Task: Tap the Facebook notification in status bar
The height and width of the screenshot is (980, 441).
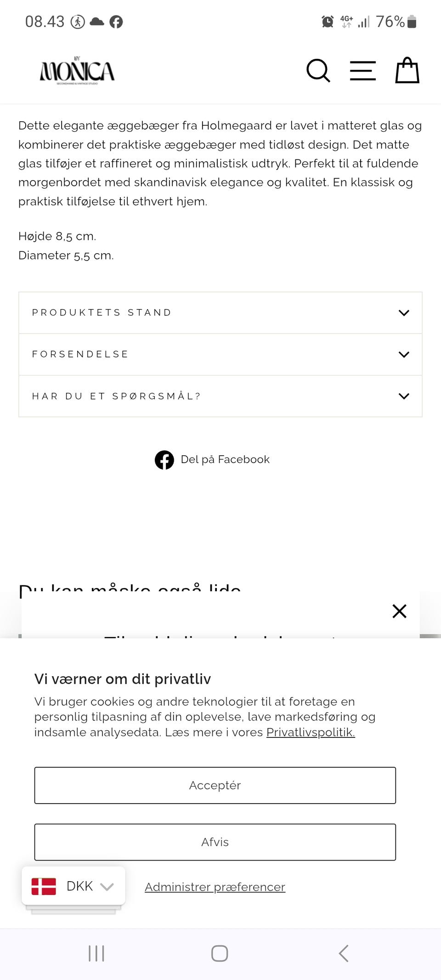Action: [x=116, y=22]
